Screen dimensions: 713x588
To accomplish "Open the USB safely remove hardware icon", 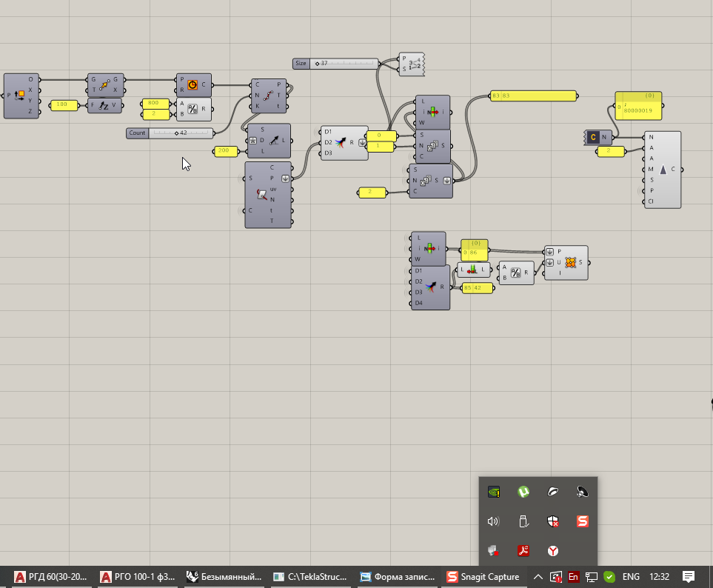I will (523, 521).
